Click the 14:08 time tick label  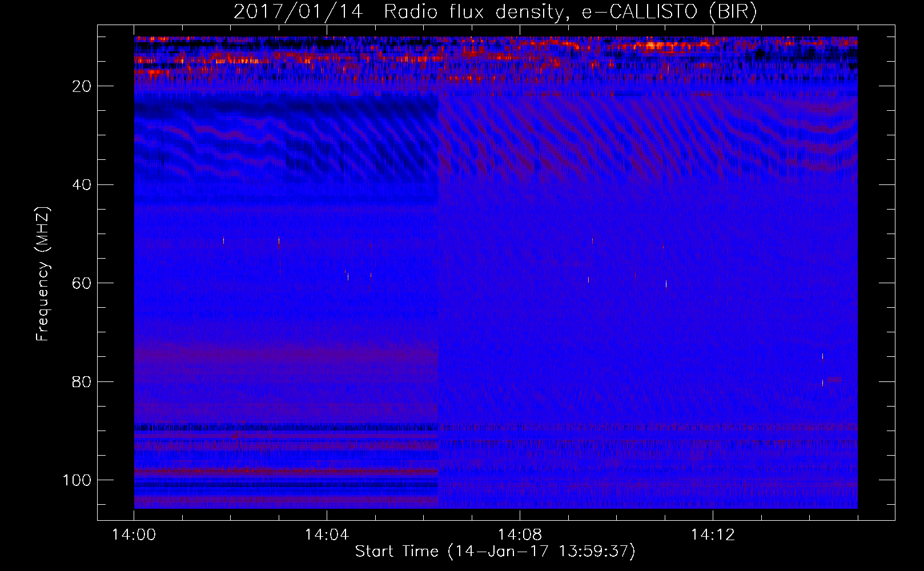coord(520,535)
